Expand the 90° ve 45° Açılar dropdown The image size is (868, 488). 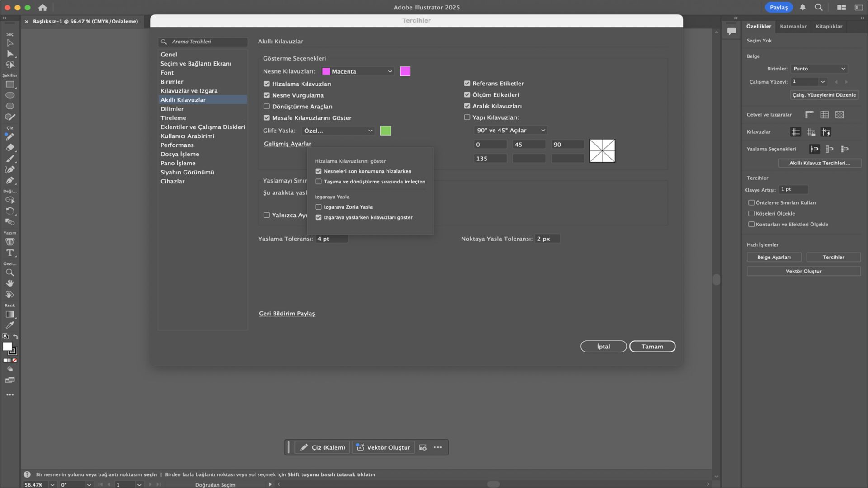510,130
